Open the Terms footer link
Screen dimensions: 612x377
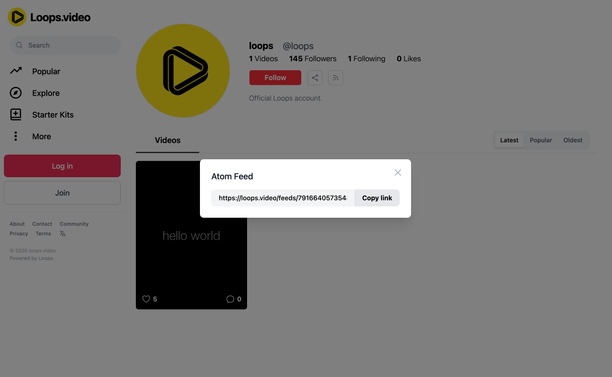(43, 234)
